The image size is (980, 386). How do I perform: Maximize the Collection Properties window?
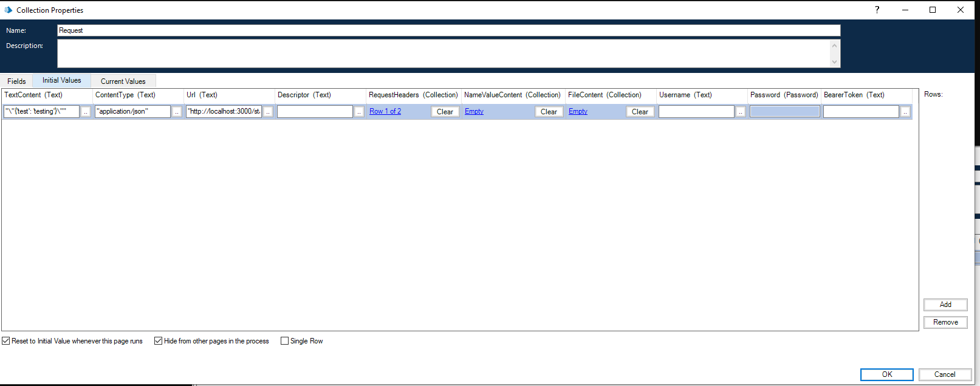click(933, 10)
